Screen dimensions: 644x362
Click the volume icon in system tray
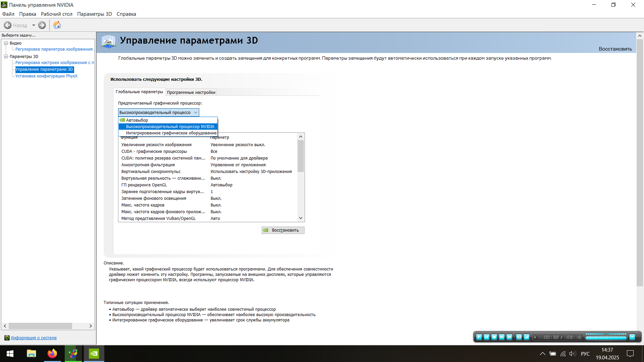pyautogui.click(x=572, y=354)
